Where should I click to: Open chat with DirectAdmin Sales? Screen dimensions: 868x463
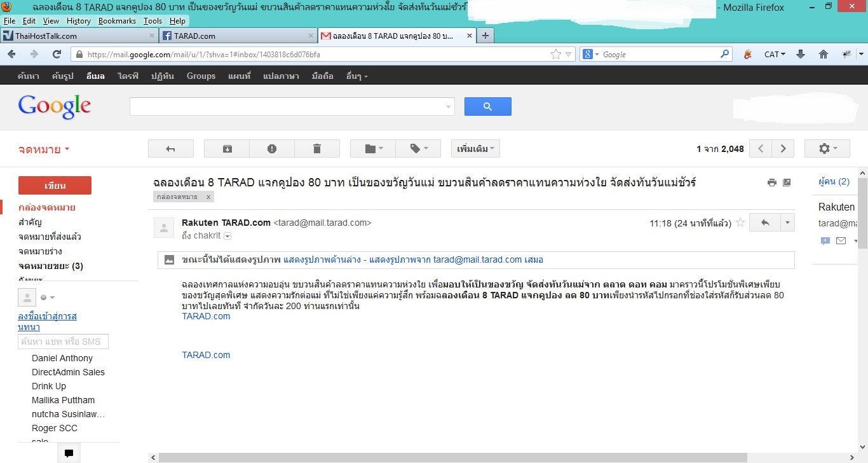coord(68,372)
